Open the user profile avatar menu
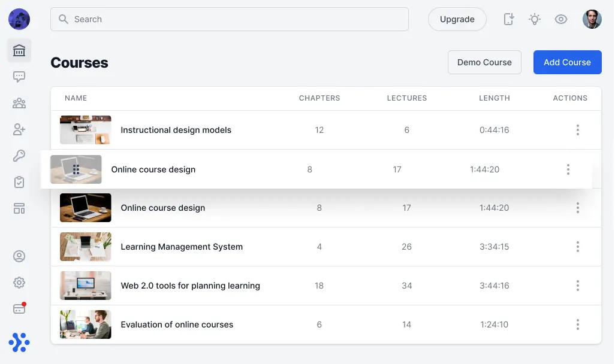Viewport: 615px width, 364px height. click(592, 19)
